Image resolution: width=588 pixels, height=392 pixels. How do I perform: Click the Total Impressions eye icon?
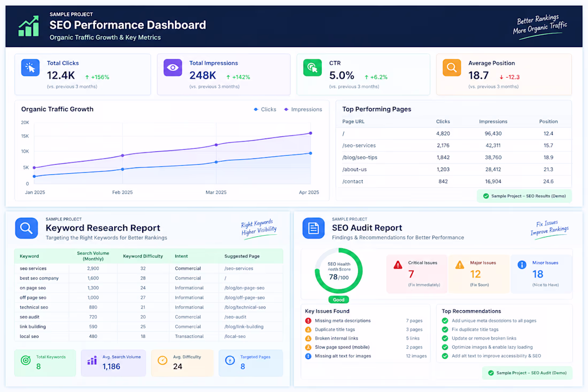(173, 67)
